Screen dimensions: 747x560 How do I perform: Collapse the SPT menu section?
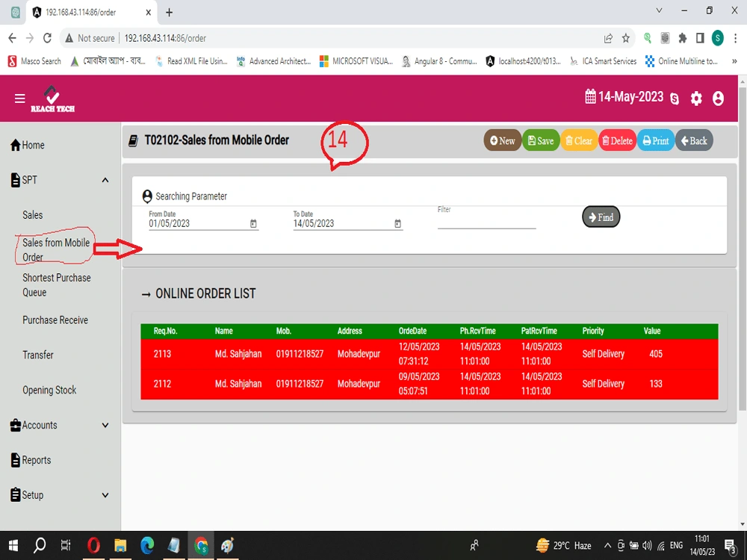tap(105, 180)
